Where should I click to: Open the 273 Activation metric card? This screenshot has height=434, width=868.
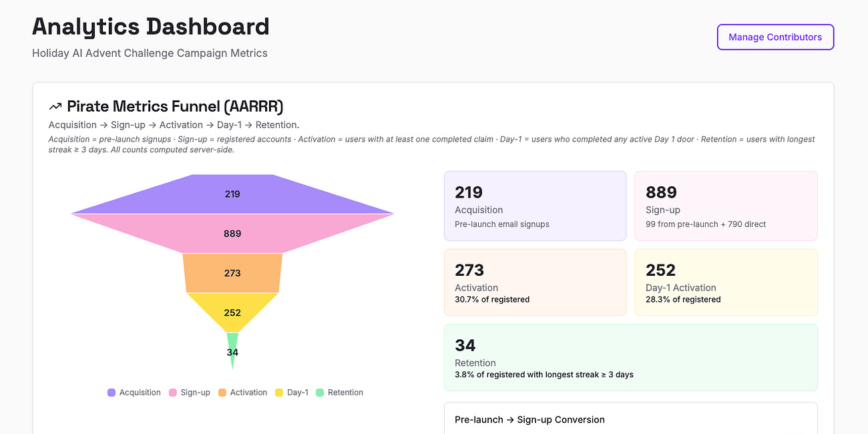click(x=535, y=282)
